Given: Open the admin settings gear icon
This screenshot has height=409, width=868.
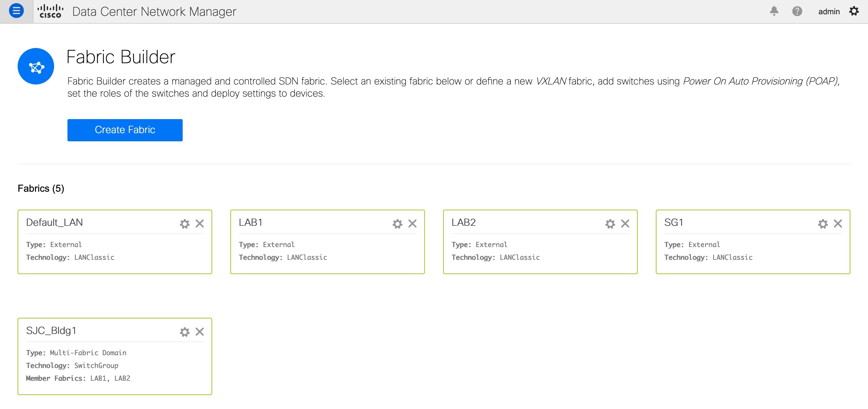Looking at the screenshot, I should tap(854, 11).
